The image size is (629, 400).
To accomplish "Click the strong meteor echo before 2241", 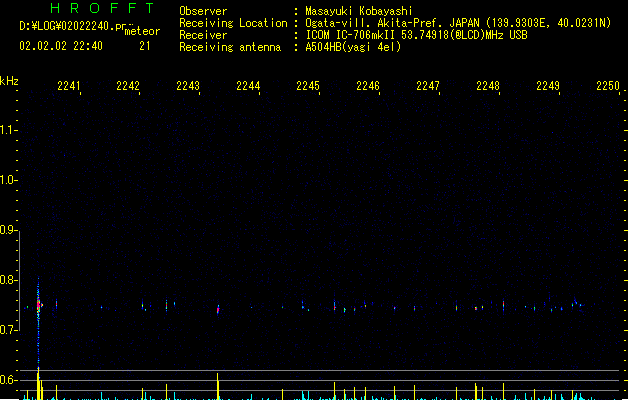I will (x=39, y=305).
